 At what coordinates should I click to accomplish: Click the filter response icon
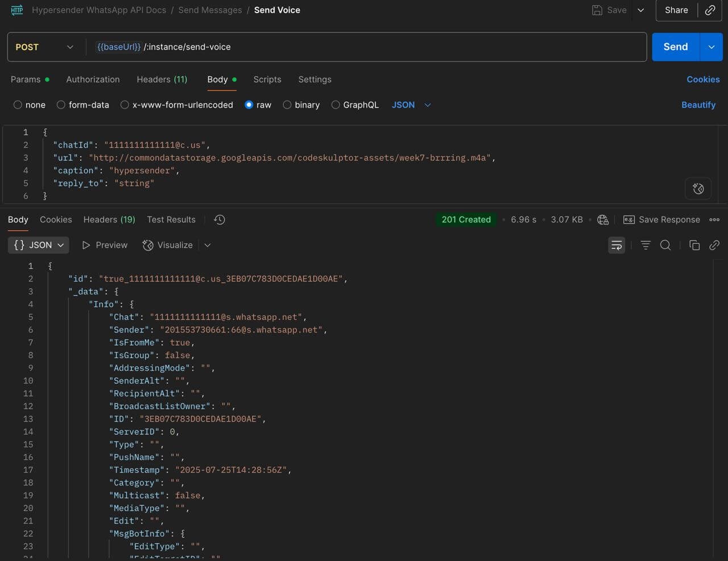pos(646,245)
